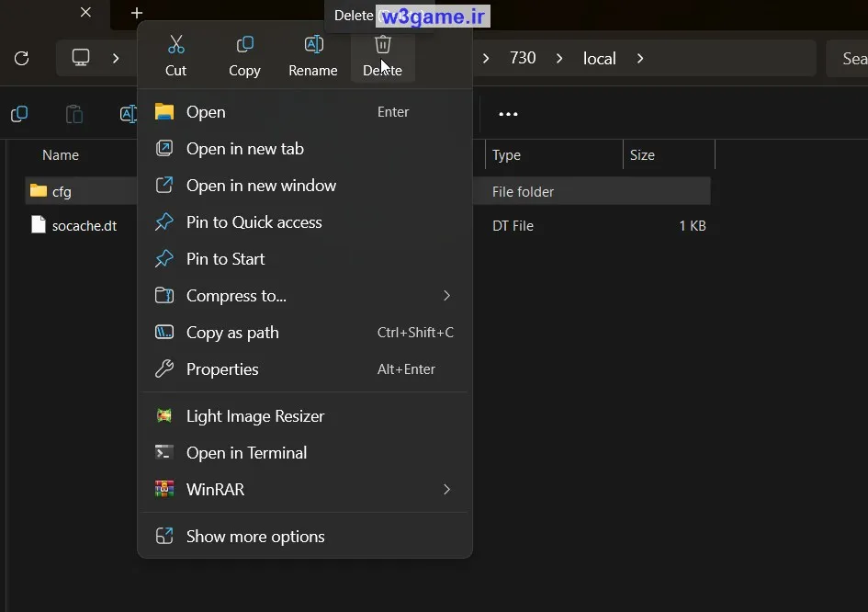Expand the chevron after local breadcrumb

pos(640,58)
